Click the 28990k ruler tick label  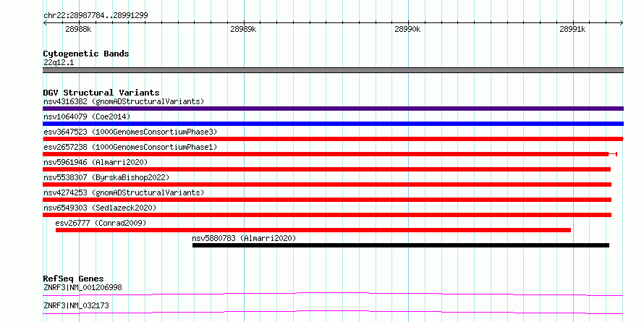coord(407,29)
